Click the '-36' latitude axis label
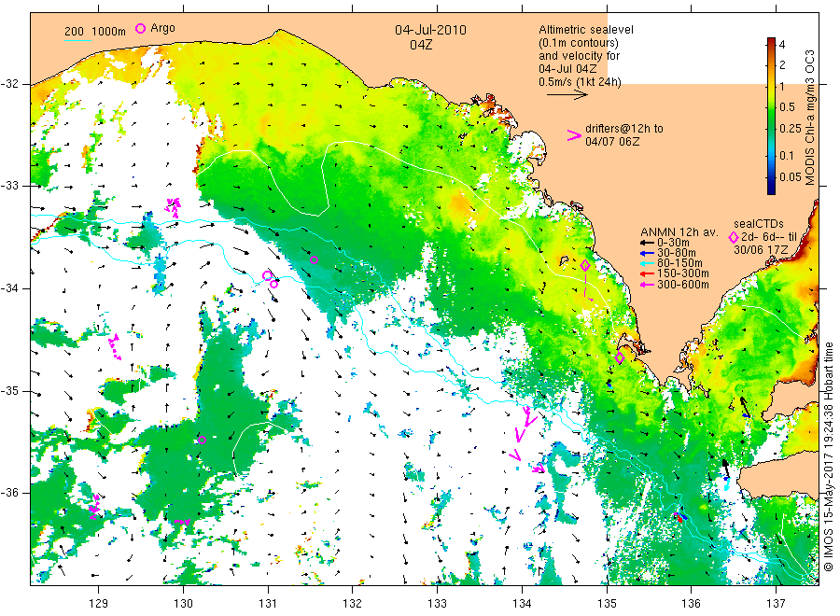Screen dimensions: 840x616 (x=10, y=493)
